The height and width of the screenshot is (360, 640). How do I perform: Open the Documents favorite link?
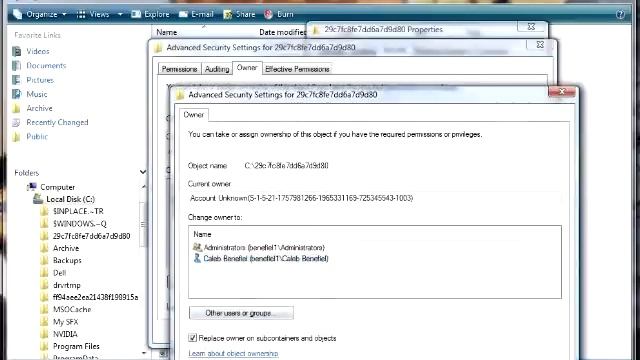[x=46, y=66]
